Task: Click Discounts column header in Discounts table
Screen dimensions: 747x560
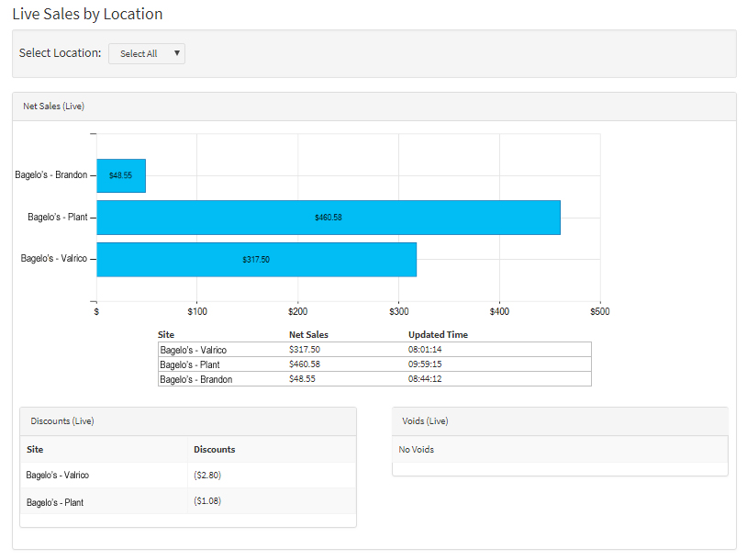Action: 215,450
